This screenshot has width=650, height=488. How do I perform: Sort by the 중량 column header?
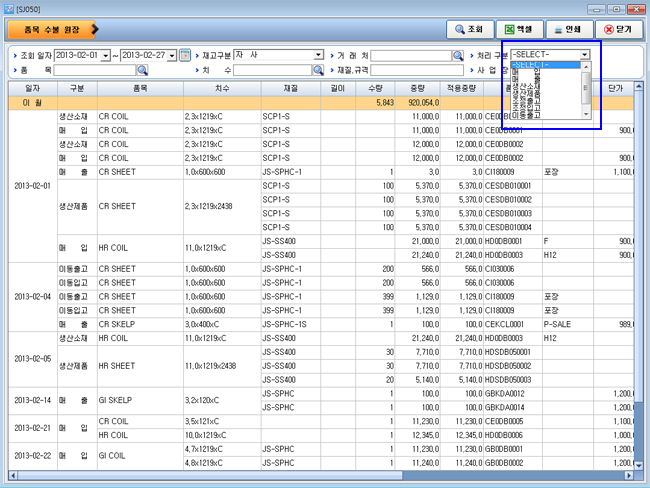(417, 89)
